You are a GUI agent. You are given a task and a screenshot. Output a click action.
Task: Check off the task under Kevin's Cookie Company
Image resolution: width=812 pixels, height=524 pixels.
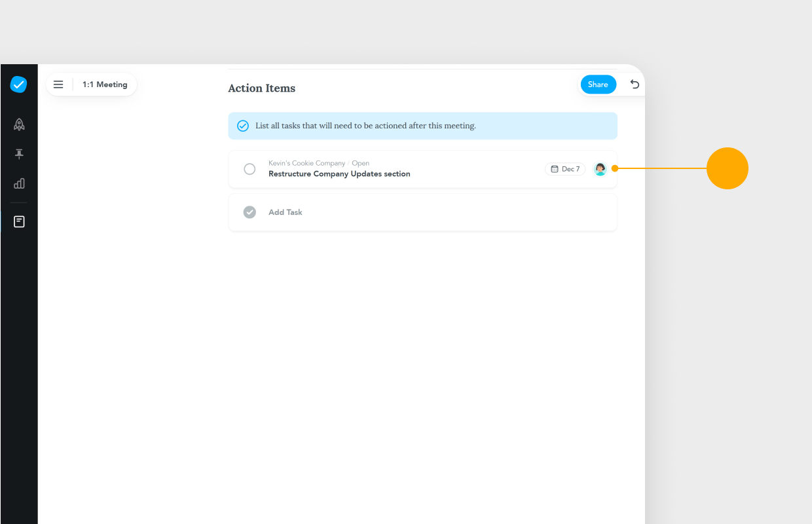[249, 168]
